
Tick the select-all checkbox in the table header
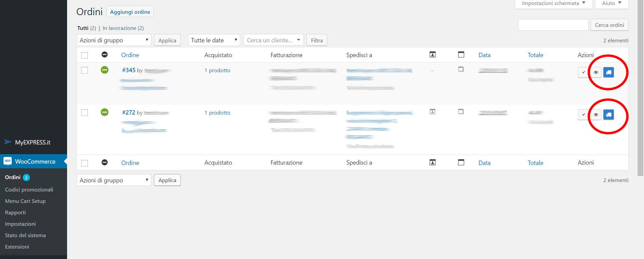85,55
